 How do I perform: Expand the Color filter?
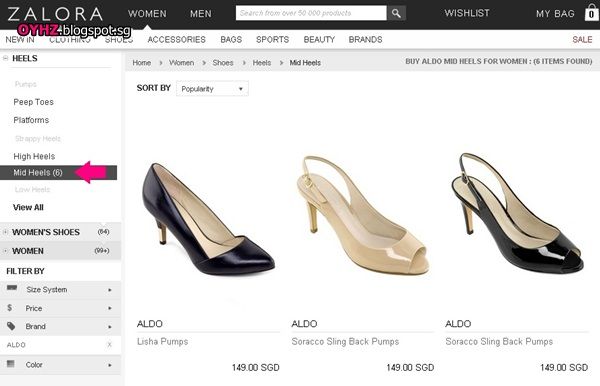coord(60,365)
